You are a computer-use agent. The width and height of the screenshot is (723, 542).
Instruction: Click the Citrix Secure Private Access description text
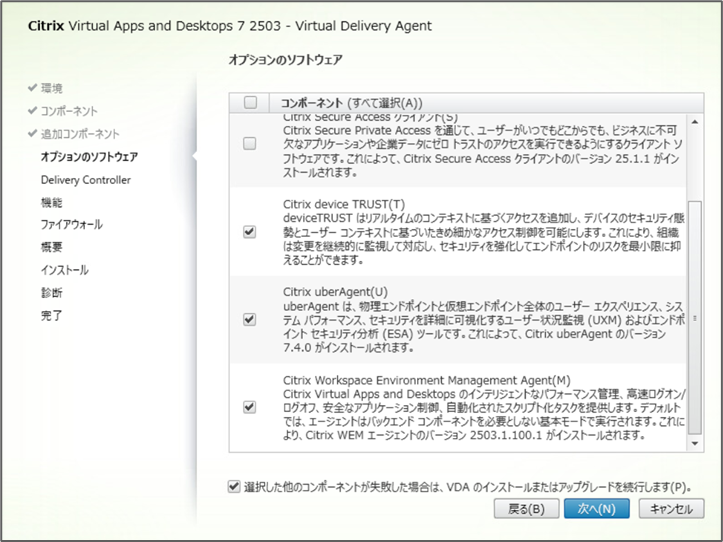coord(483,151)
